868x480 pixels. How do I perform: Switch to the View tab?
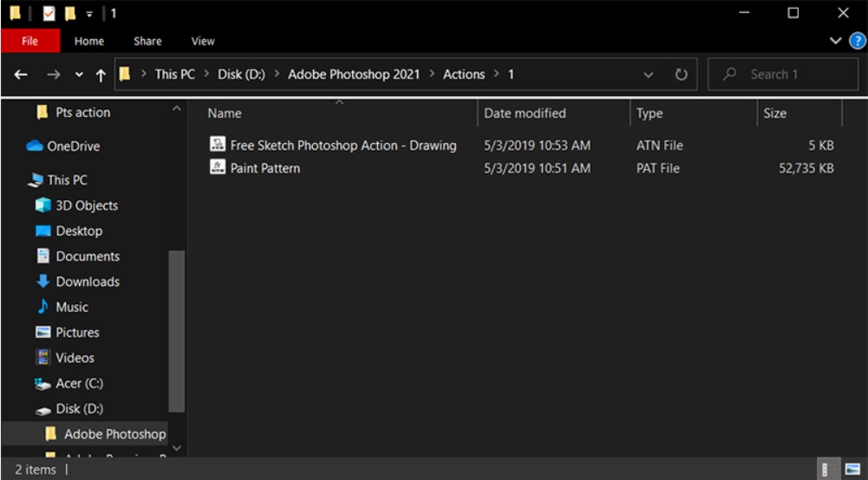(x=202, y=41)
